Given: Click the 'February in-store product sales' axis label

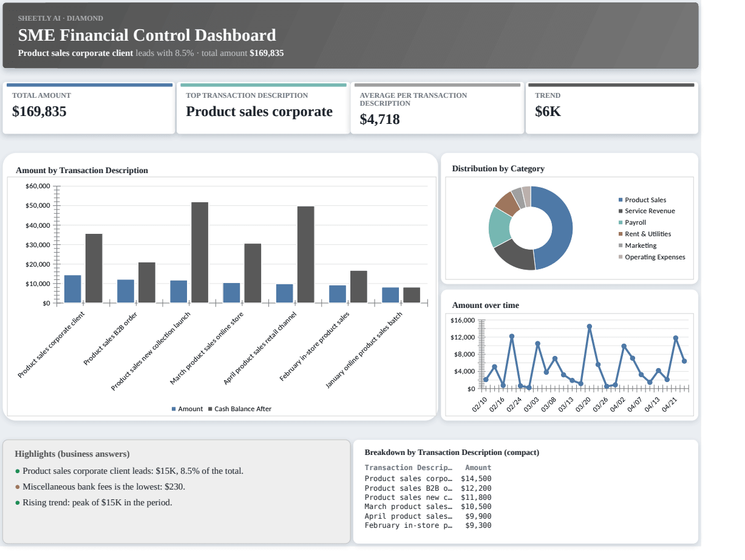Looking at the screenshot, I should tap(315, 346).
